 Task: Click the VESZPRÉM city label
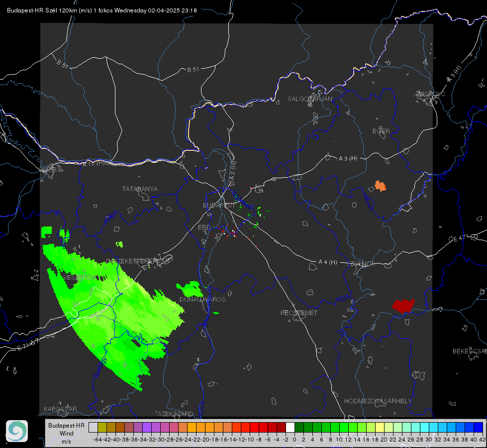tap(79, 277)
